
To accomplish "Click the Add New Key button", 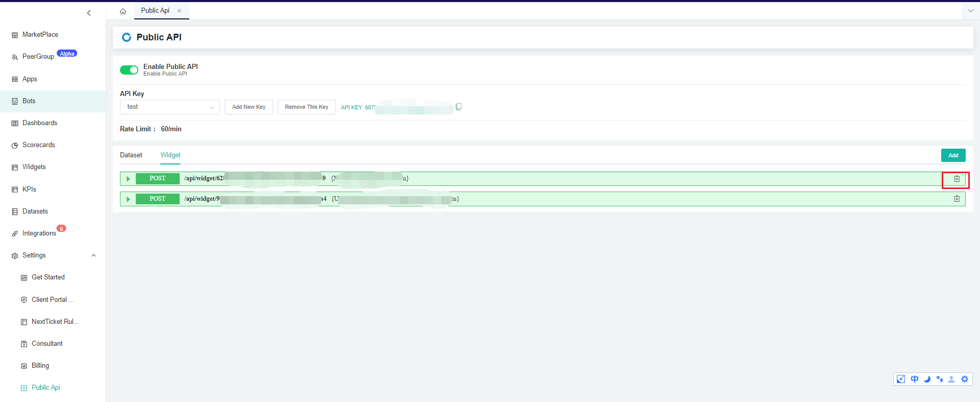I will coord(249,107).
